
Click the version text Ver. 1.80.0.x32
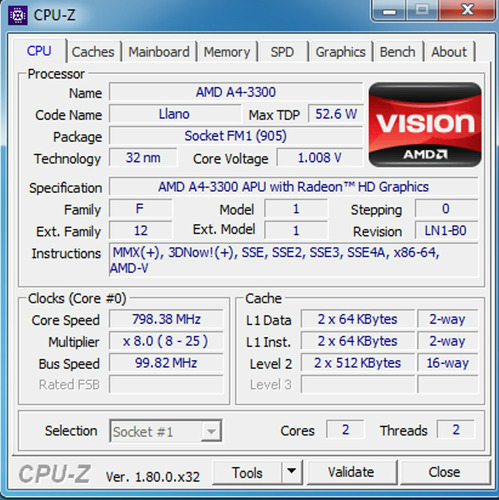coord(153,477)
